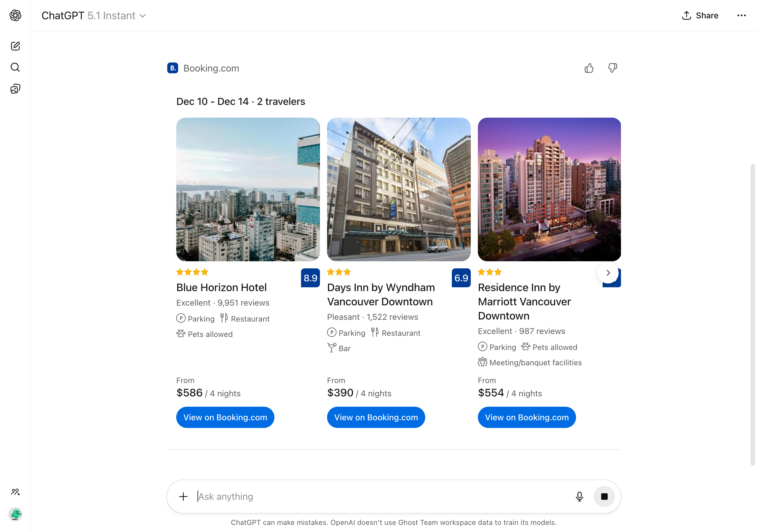757x532 pixels.
Task: Expand the ChatGPT 5.1 Instant model dropdown
Action: pos(94,15)
